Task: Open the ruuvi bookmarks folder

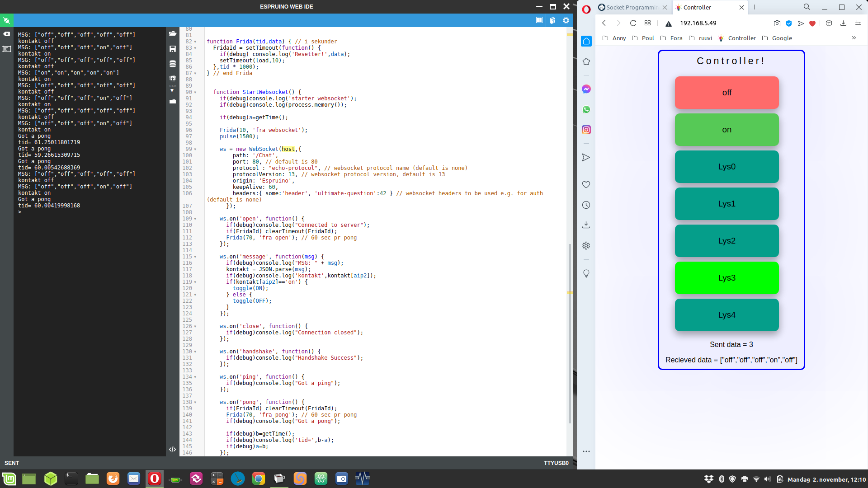Action: tap(700, 38)
